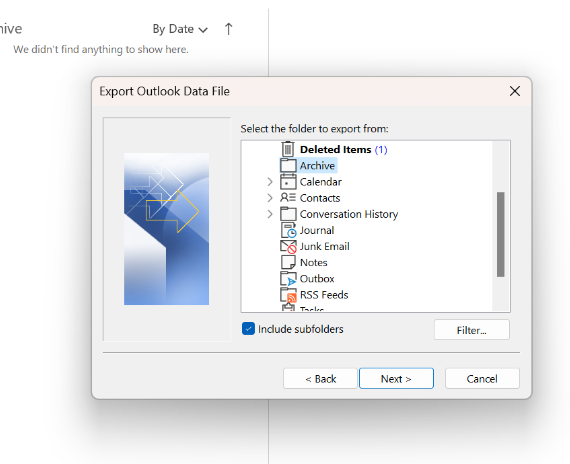Select the Junk Email folder label

pyautogui.click(x=325, y=246)
